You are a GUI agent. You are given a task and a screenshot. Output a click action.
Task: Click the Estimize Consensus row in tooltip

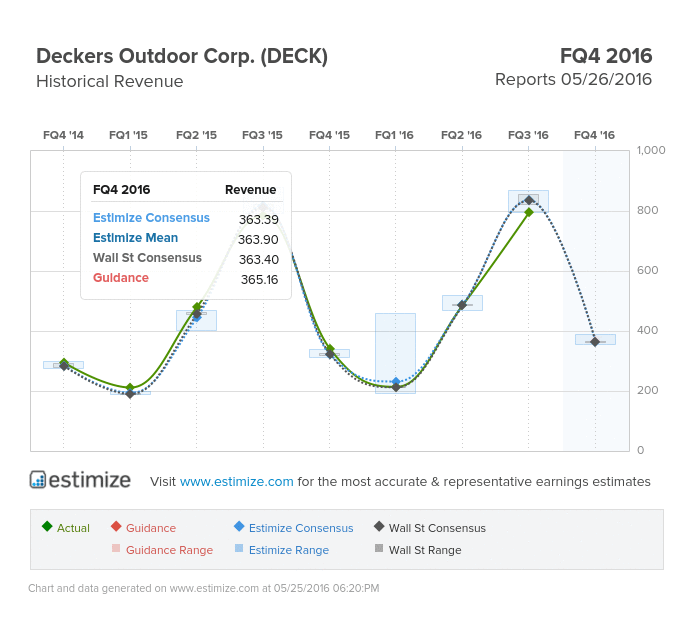[186, 218]
